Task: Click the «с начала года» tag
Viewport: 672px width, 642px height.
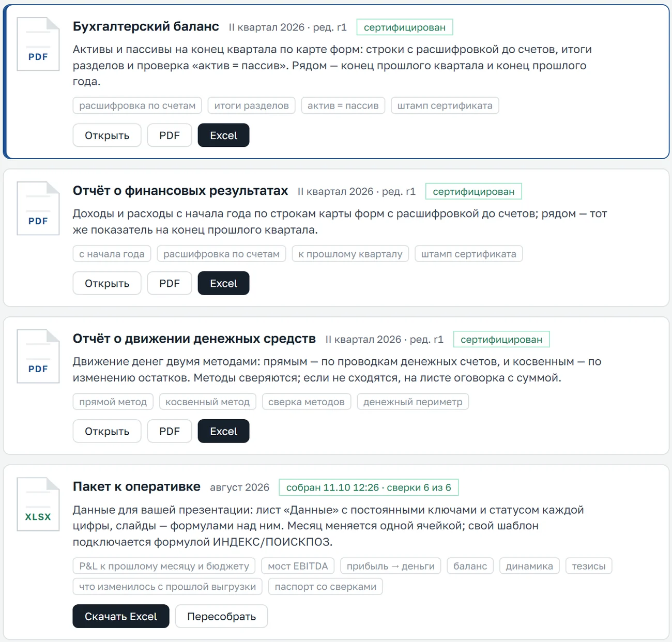Action: [112, 254]
